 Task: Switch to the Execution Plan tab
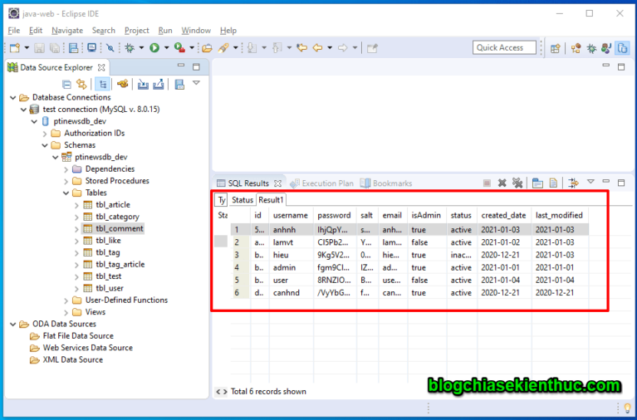[326, 184]
